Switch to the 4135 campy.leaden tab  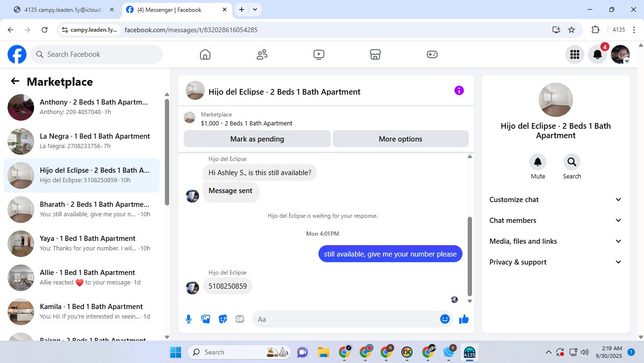tap(64, 9)
